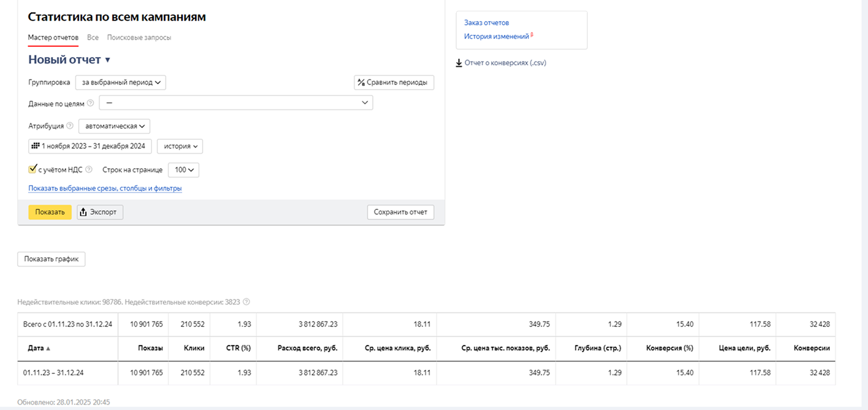Click Статистика по всем кампаниям heading

(x=117, y=17)
